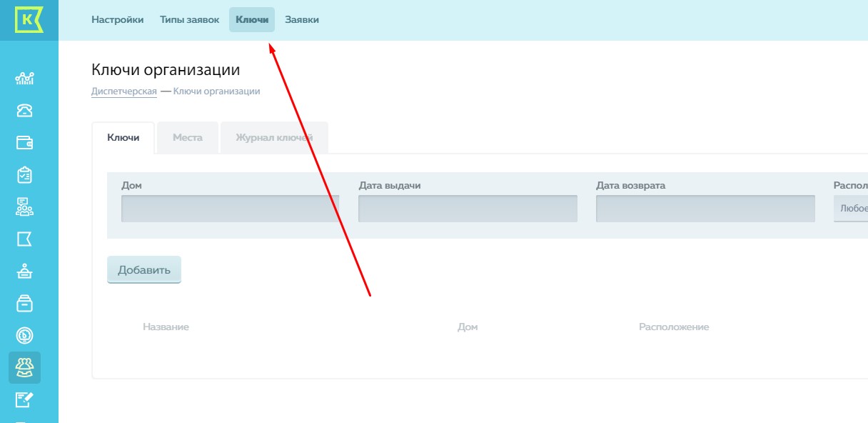
Task: Open the Настройки menu item
Action: [x=117, y=20]
